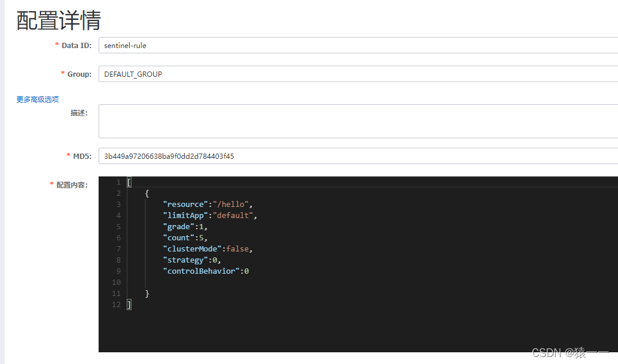The image size is (618, 364).
Task: Click the opening curly brace on line 2
Action: coord(147,193)
